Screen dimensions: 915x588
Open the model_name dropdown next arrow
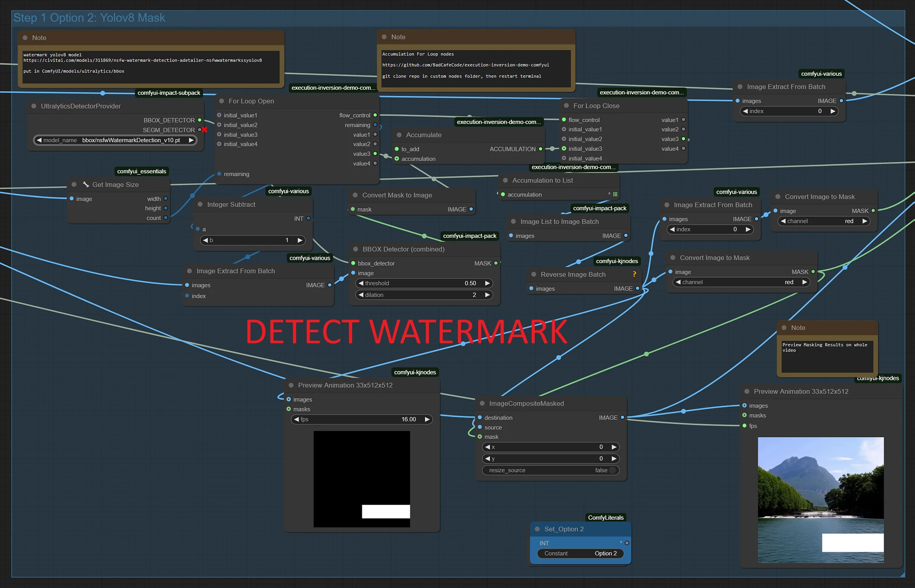tap(191, 140)
